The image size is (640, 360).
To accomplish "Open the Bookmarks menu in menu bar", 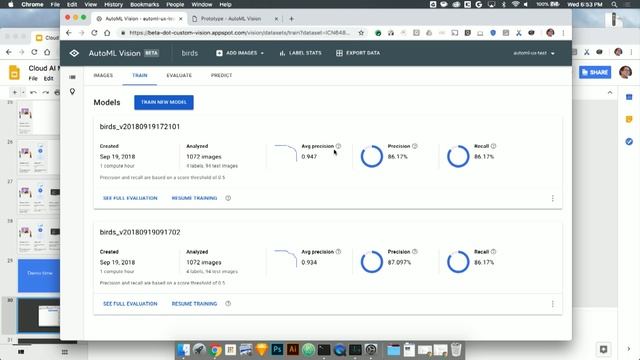I will [x=144, y=4].
